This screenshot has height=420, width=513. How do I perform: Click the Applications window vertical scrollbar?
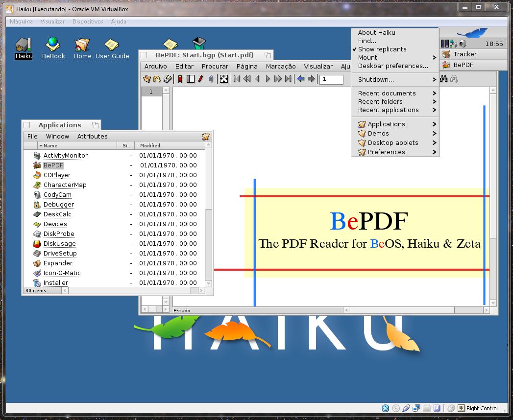208,214
